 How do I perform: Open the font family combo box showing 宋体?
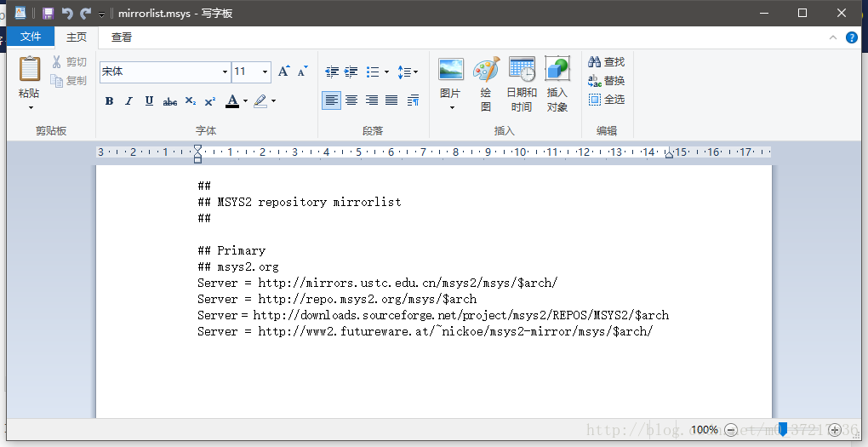click(x=165, y=72)
